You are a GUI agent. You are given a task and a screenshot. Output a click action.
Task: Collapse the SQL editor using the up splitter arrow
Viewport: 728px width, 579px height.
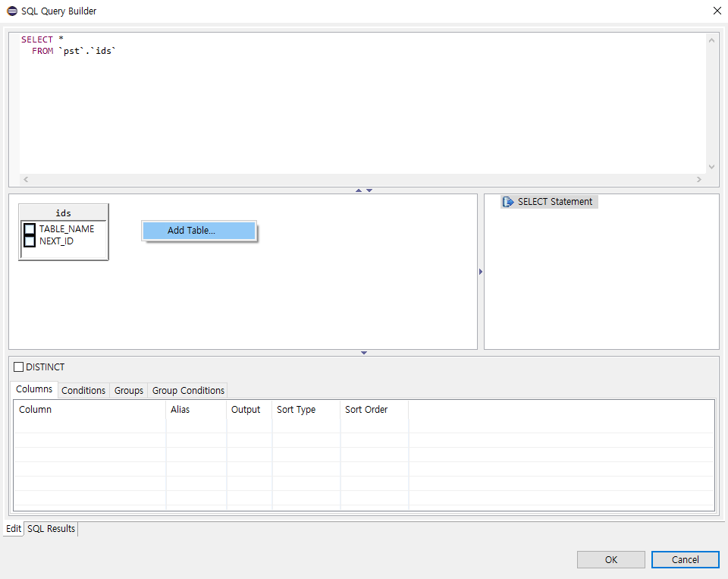click(x=358, y=190)
